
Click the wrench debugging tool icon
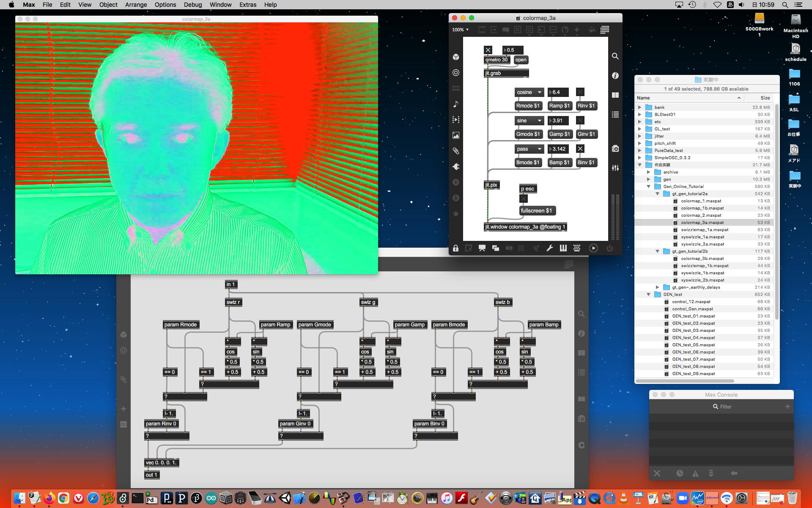549,248
